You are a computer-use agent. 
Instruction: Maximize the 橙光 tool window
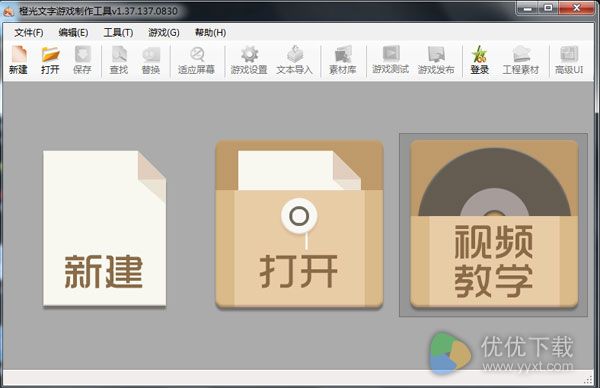click(x=548, y=8)
